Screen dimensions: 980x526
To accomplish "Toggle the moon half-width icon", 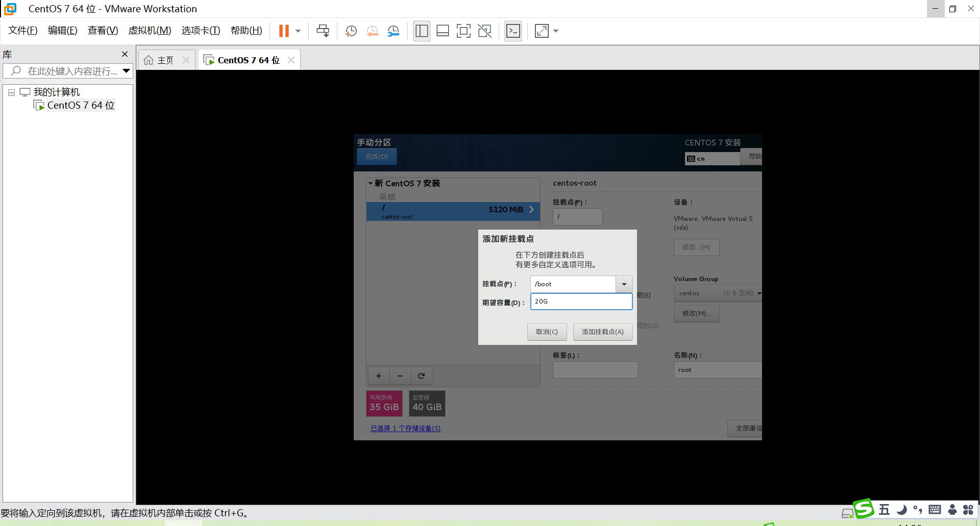I will (902, 510).
